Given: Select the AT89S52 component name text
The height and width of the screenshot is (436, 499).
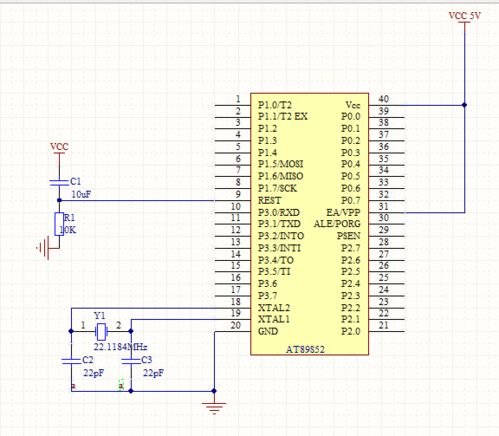Looking at the screenshot, I should click(305, 350).
